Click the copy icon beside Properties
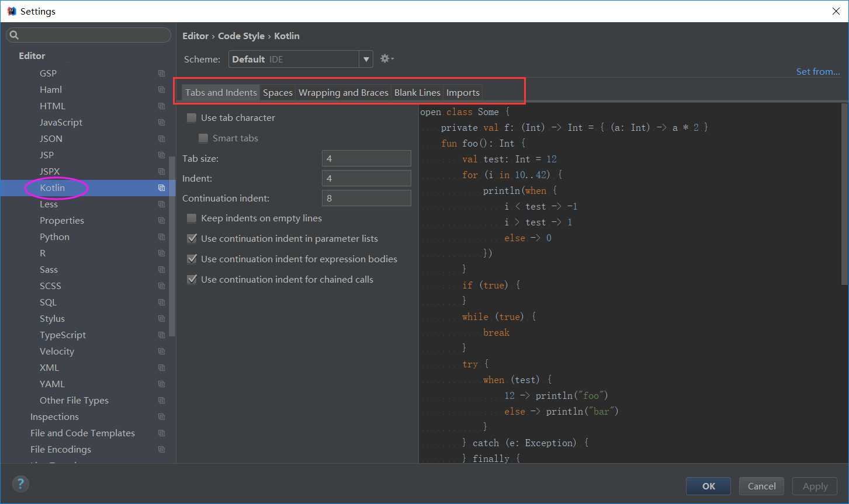 point(161,220)
